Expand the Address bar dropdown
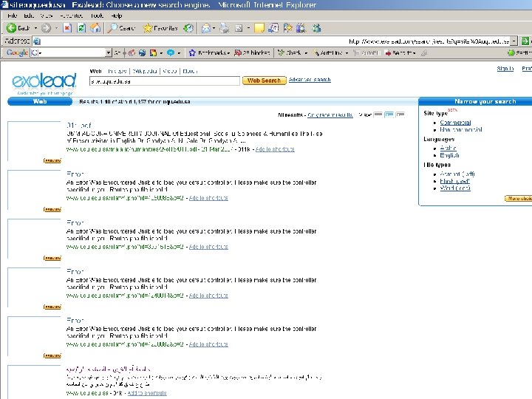Screen dimensions: 532x399 pyautogui.click(x=514, y=41)
